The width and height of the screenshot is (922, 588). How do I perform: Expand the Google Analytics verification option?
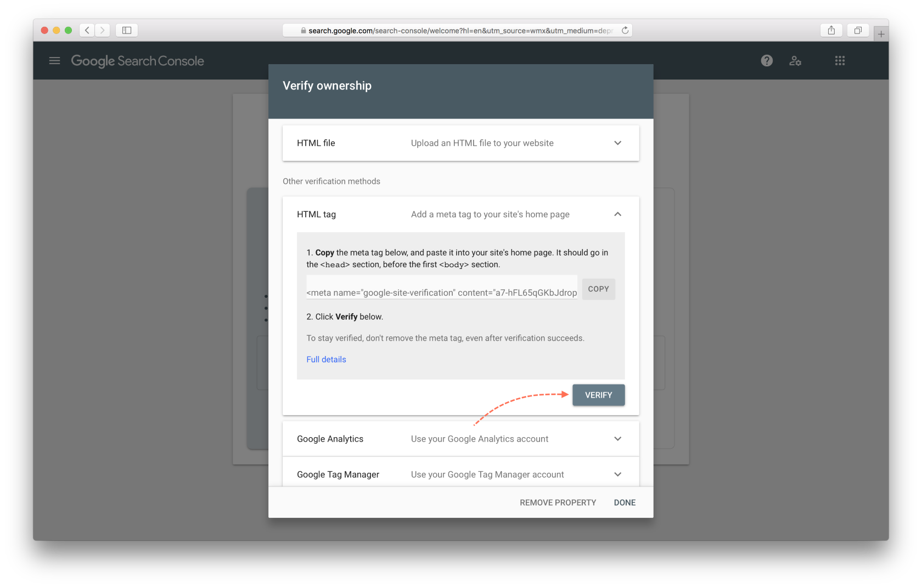(617, 438)
